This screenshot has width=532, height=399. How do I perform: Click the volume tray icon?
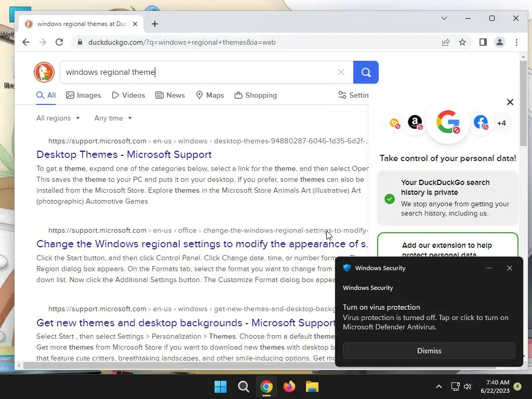[468, 387]
